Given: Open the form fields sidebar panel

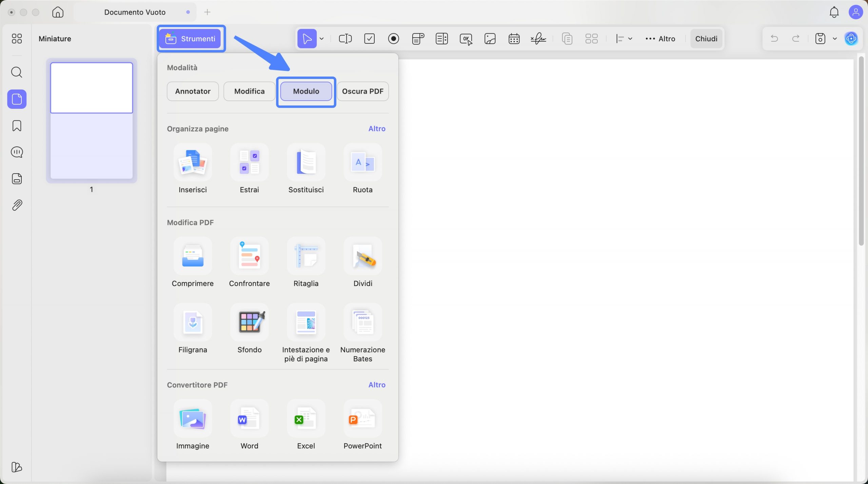Looking at the screenshot, I should pos(17,179).
